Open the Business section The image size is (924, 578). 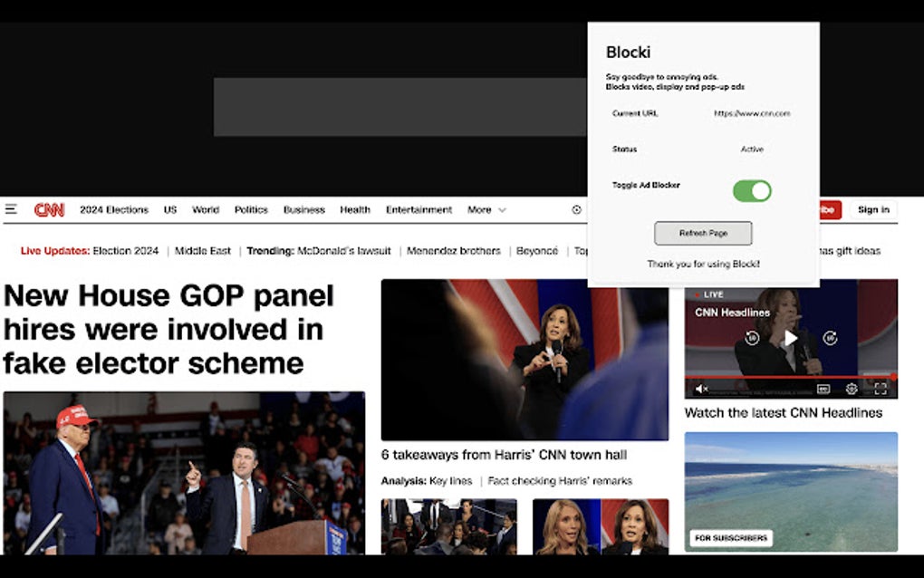[x=304, y=209]
